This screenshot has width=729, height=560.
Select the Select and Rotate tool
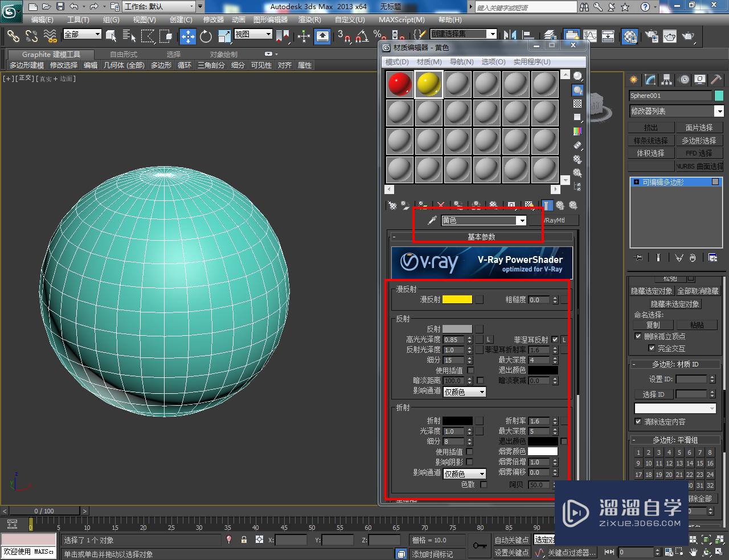pos(206,36)
